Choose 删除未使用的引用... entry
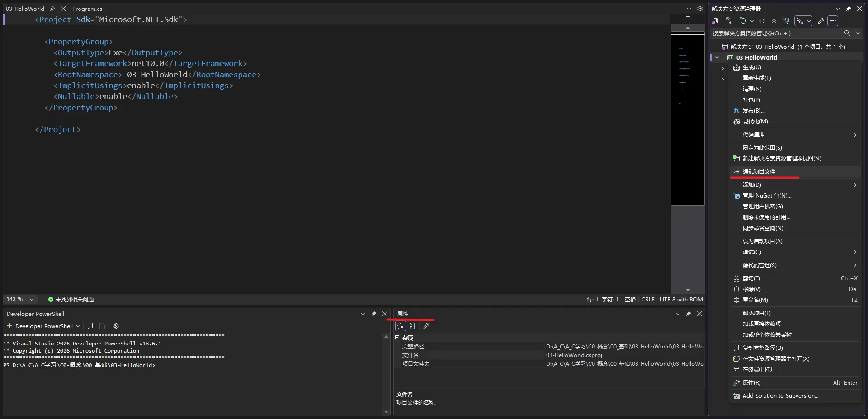The width and height of the screenshot is (868, 419). coord(795,217)
